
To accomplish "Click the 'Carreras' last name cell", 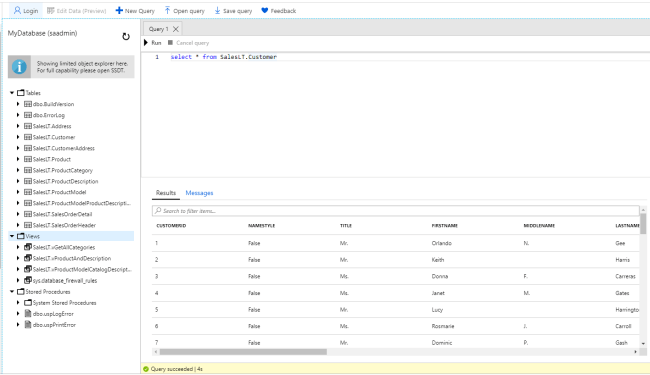I will point(626,276).
